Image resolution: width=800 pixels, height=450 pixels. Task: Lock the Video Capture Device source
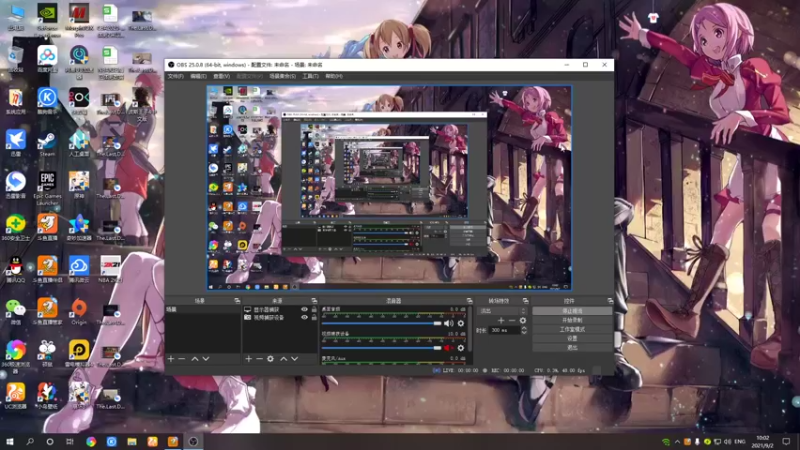pos(314,317)
